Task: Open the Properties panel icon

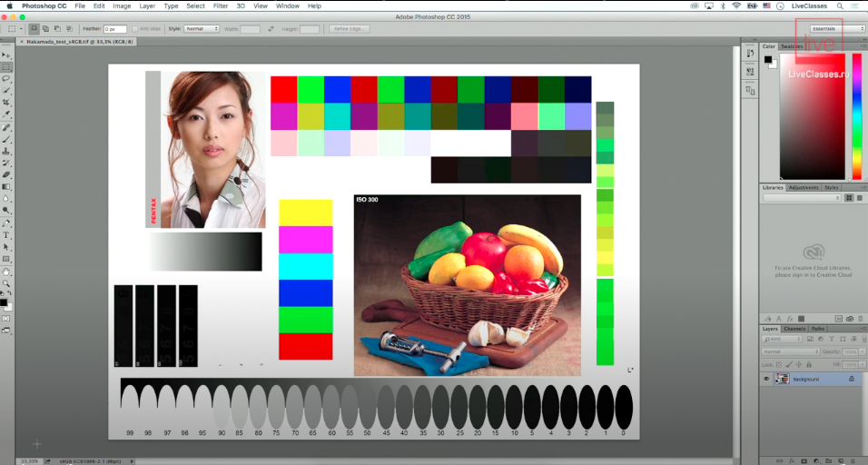Action: (750, 71)
